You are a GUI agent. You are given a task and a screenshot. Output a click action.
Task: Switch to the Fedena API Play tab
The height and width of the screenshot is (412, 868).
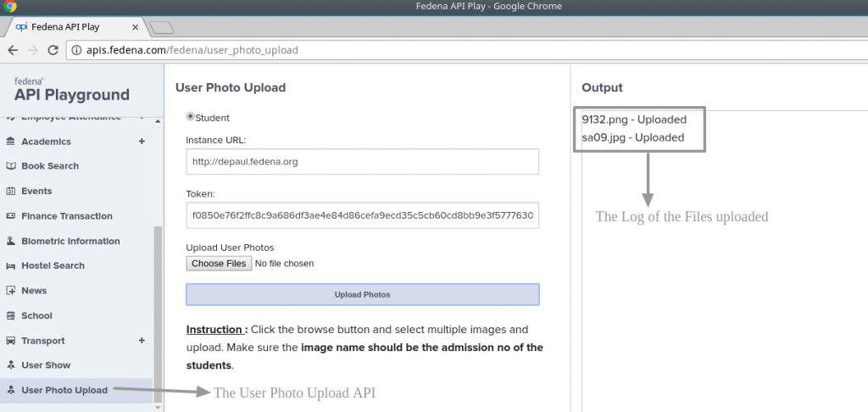point(76,27)
